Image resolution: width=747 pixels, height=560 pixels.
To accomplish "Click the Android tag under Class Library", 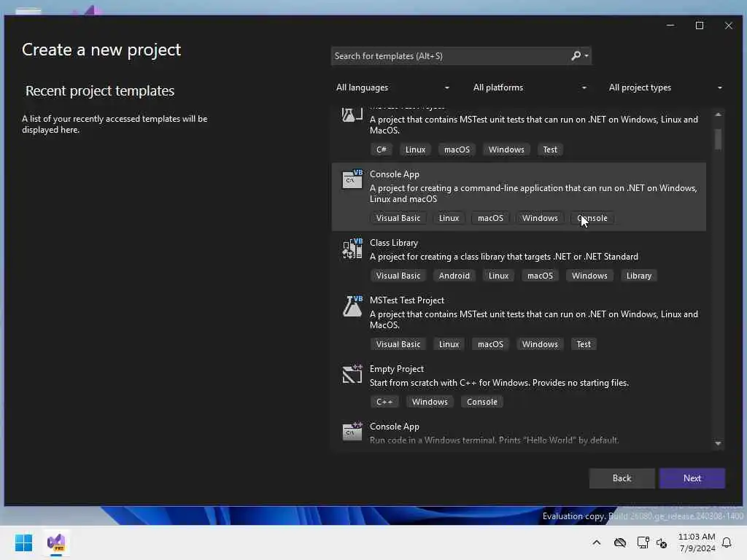I will point(454,276).
